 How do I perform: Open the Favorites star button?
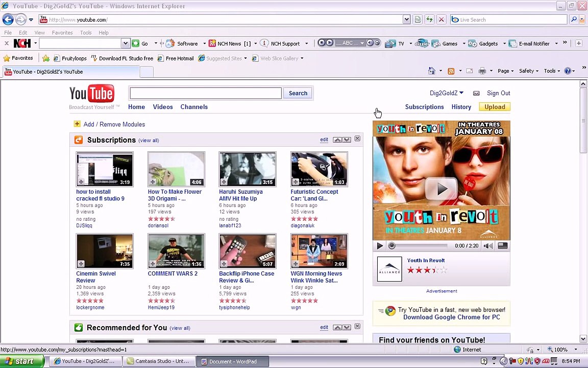[18, 58]
